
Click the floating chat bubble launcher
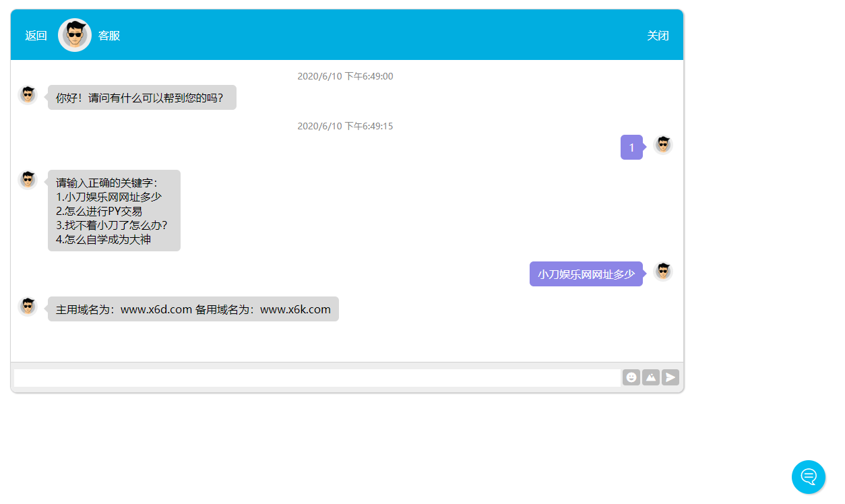[x=808, y=477]
